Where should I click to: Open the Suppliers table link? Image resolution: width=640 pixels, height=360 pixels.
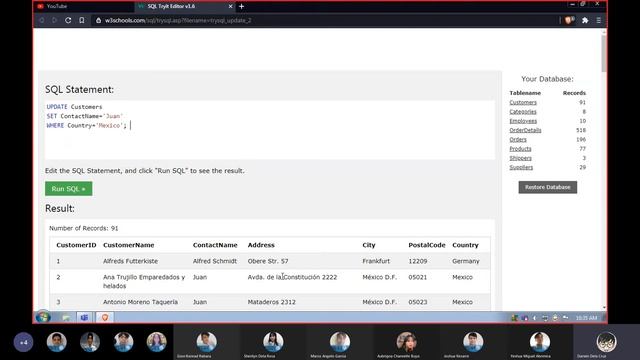[x=521, y=167]
